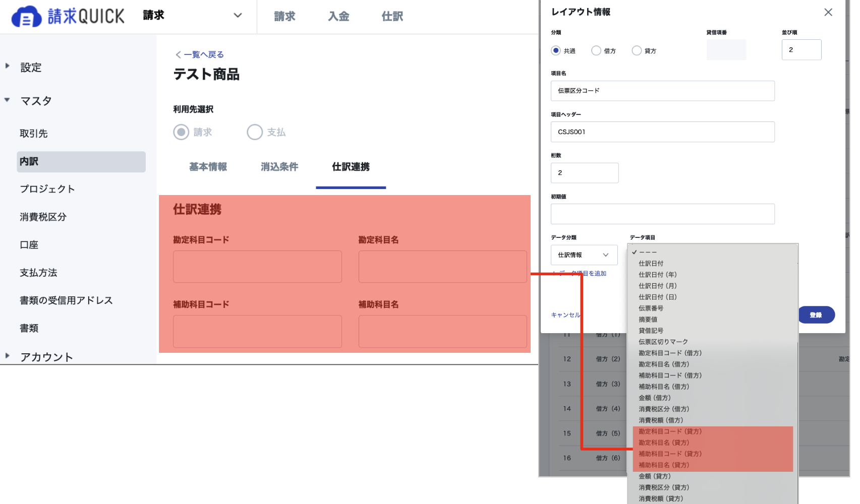Viewport: 860px width, 504px height.
Task: Collapse the マスタ sidebar section
Action: (8, 100)
